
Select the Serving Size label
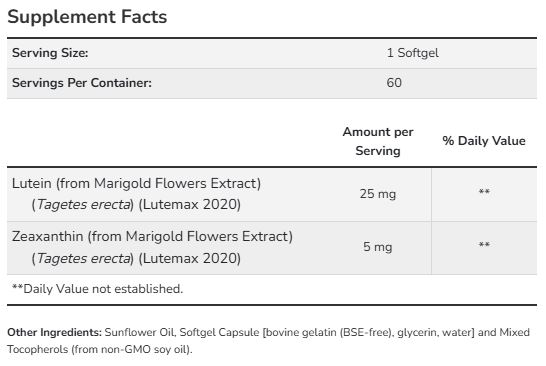(x=50, y=53)
